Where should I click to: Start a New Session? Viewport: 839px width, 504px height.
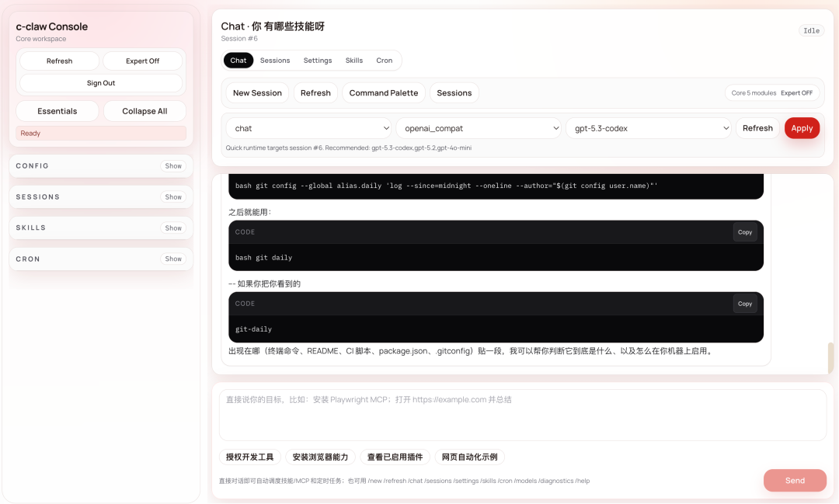[x=257, y=92]
